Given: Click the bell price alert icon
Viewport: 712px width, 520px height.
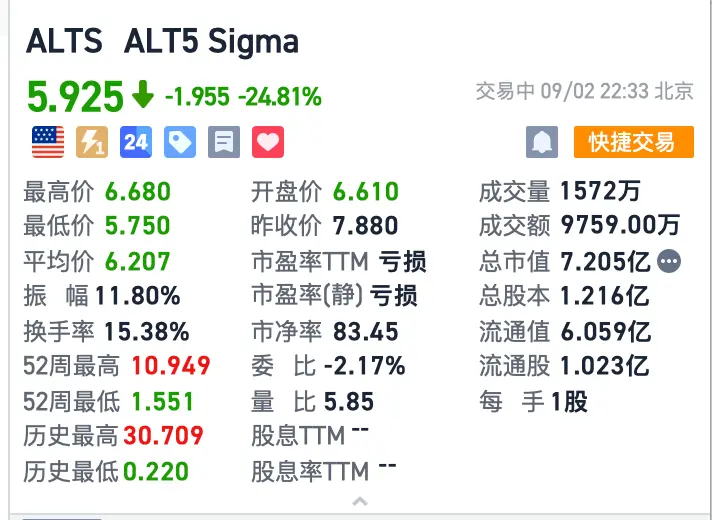Looking at the screenshot, I should (542, 142).
